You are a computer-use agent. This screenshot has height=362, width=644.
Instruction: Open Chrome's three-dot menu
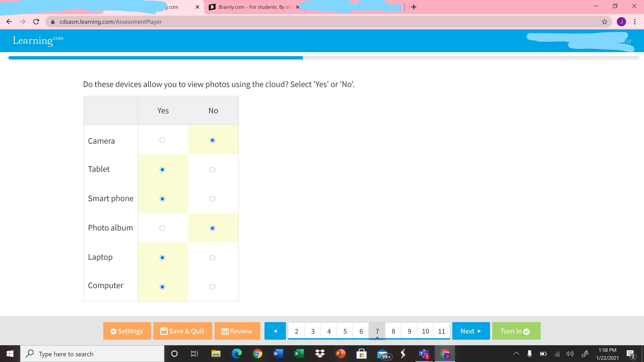[x=634, y=22]
